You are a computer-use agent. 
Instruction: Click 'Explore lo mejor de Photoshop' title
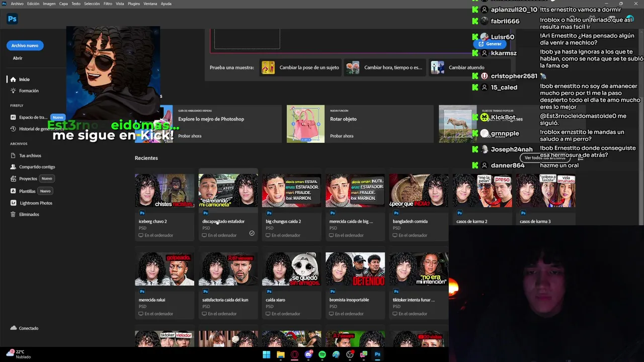click(211, 119)
